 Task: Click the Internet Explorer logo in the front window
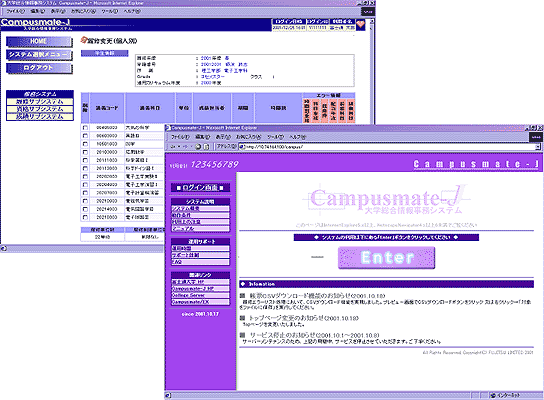pyautogui.click(x=536, y=137)
